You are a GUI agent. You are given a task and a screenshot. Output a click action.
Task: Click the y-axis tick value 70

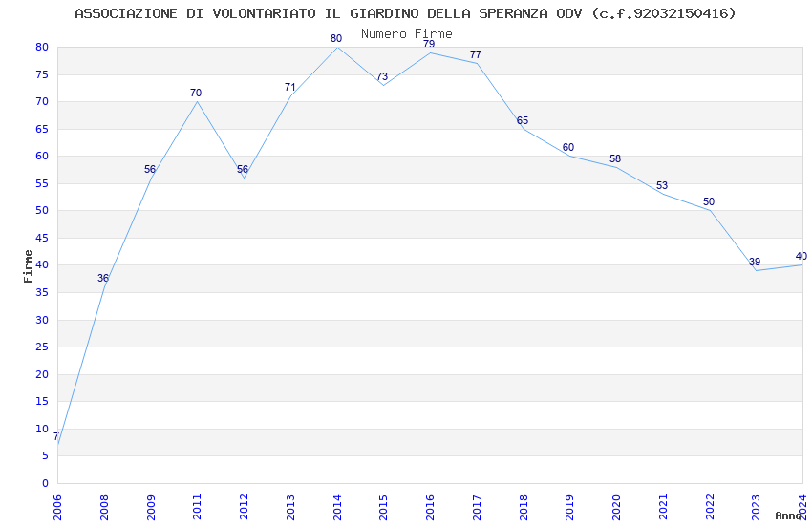click(42, 101)
